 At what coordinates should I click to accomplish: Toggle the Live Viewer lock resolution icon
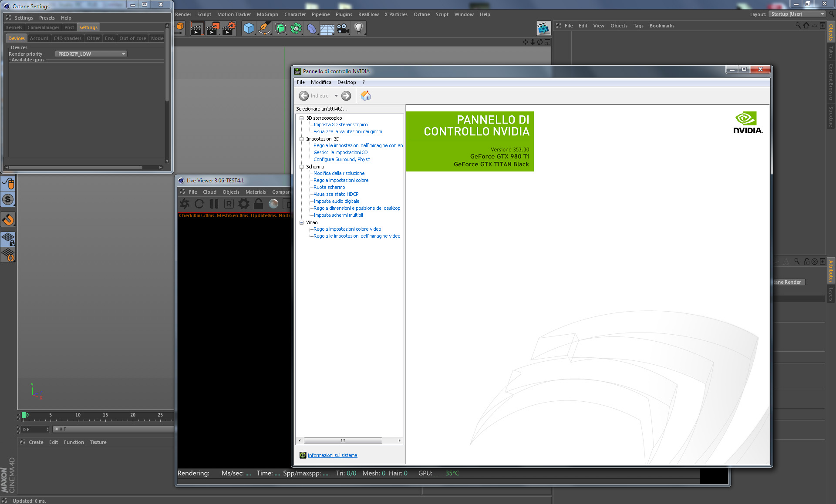[x=259, y=204]
